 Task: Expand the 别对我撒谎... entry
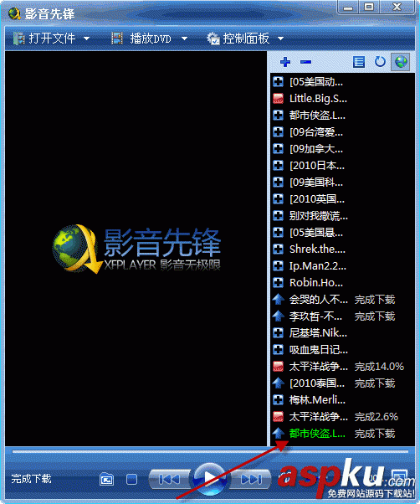(x=278, y=215)
